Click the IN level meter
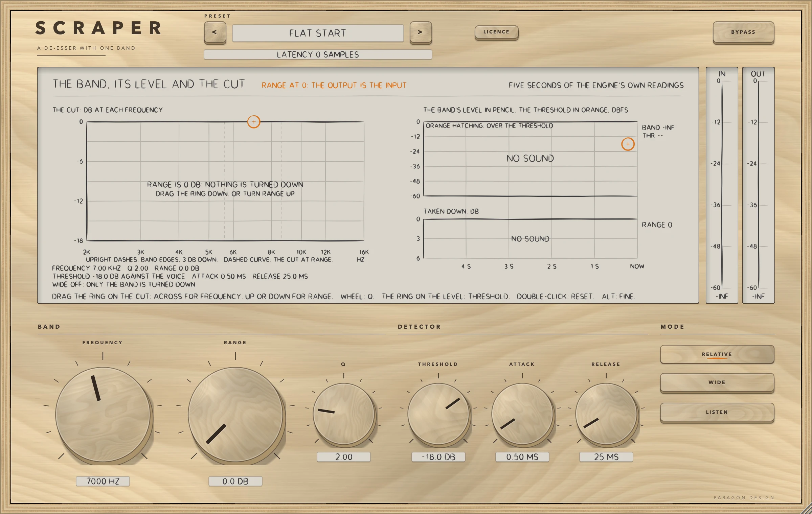812x514 pixels. click(x=722, y=185)
